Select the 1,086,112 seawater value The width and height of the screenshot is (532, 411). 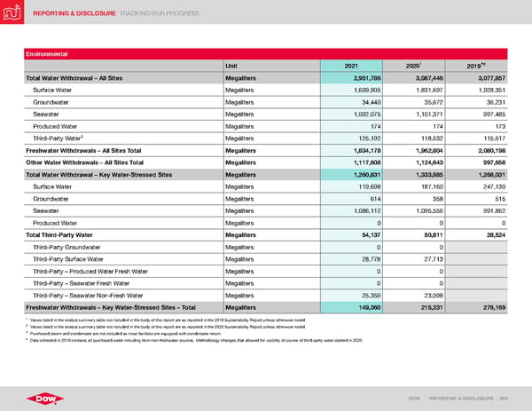pyautogui.click(x=367, y=210)
